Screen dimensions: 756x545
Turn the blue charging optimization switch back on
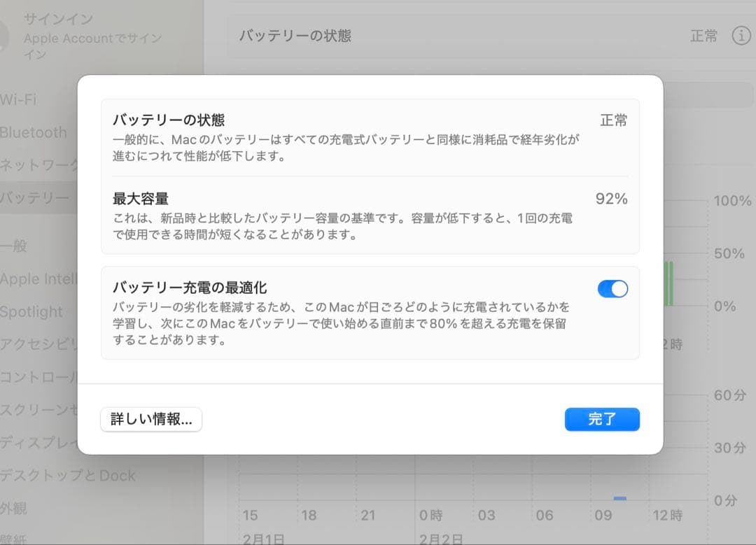coord(612,288)
